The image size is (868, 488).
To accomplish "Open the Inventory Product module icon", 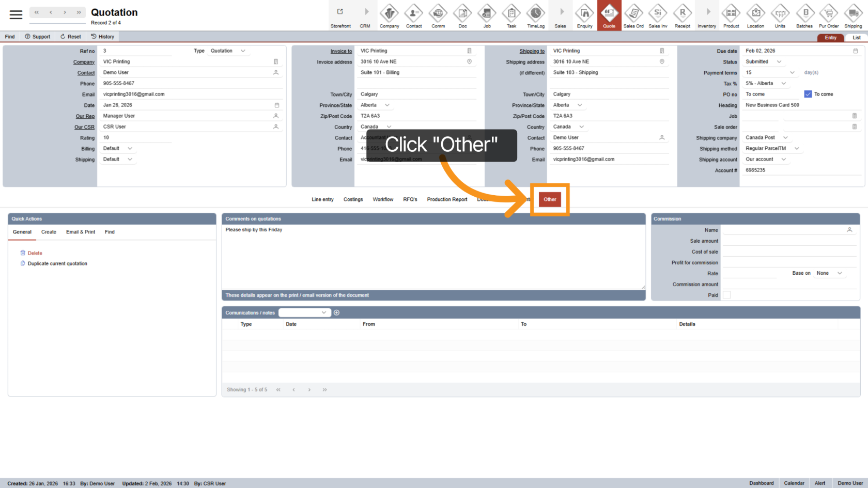I will [731, 15].
